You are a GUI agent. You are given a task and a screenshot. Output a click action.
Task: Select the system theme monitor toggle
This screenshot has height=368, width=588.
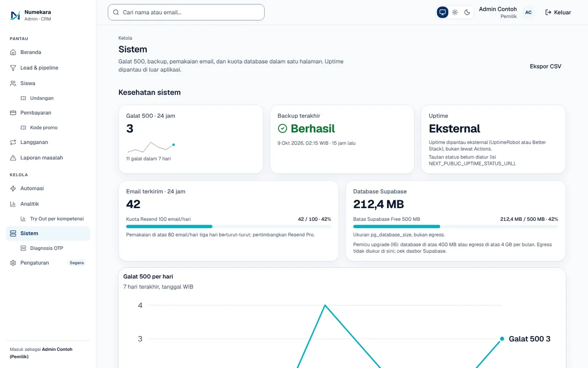(x=442, y=12)
